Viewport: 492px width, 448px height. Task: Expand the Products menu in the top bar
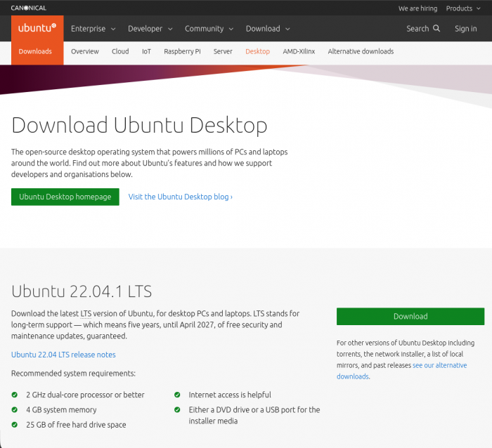coord(463,8)
